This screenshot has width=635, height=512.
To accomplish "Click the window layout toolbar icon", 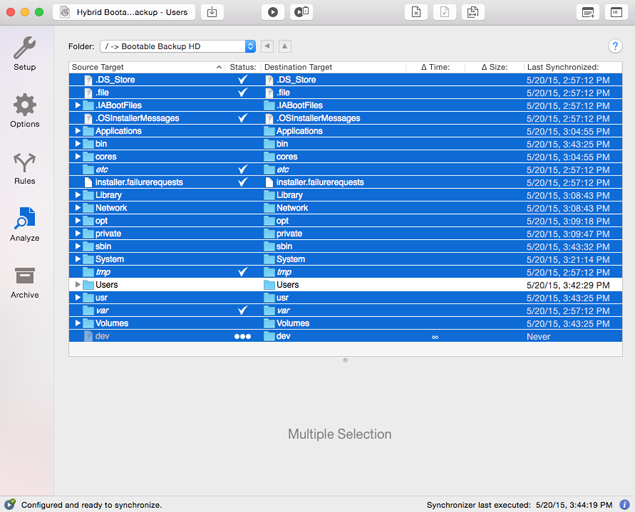I will click(616, 12).
